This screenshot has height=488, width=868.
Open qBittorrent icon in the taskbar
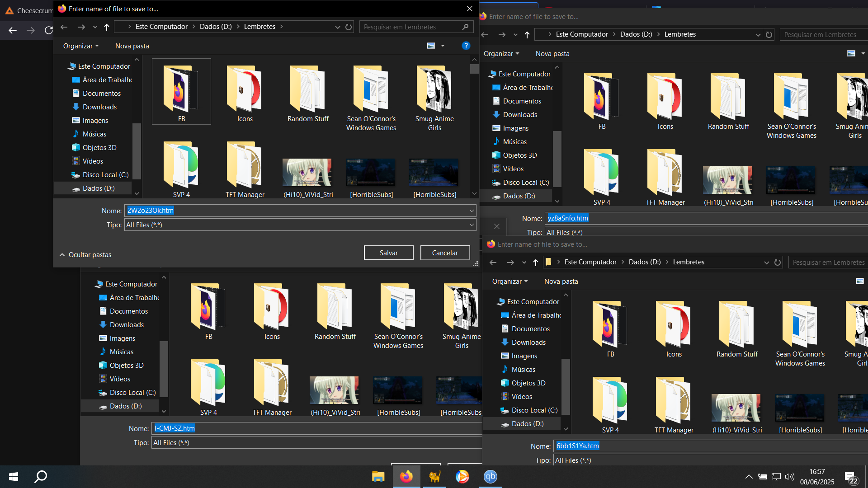click(490, 476)
